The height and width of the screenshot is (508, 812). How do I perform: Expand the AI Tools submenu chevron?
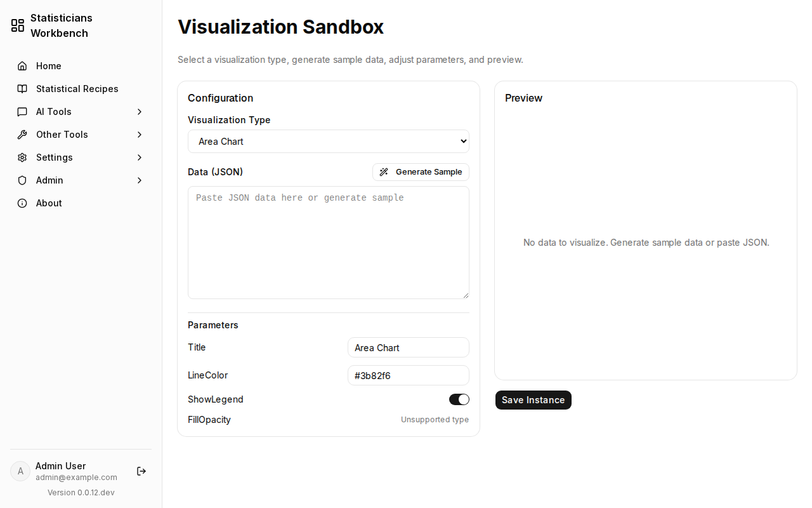[140, 112]
